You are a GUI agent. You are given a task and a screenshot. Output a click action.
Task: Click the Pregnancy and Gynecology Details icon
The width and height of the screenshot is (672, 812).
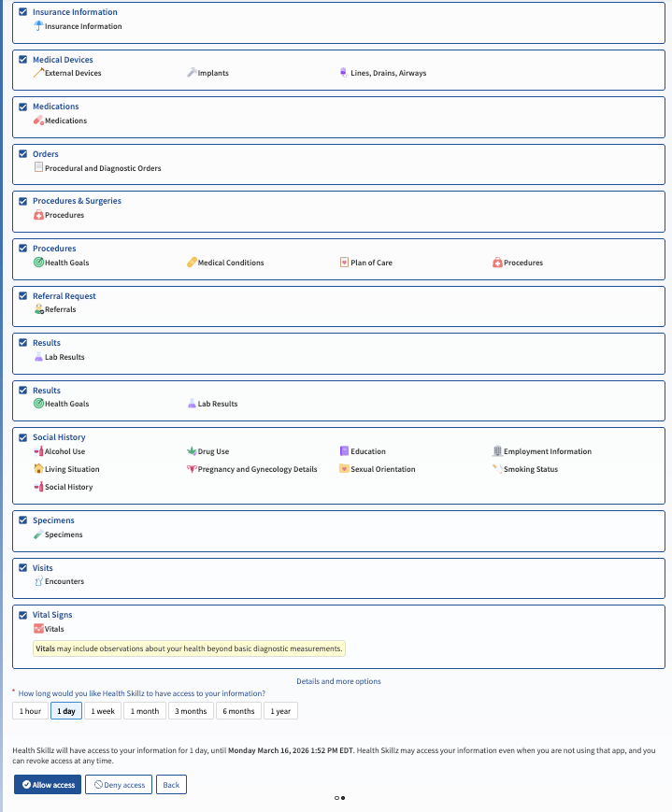(192, 469)
